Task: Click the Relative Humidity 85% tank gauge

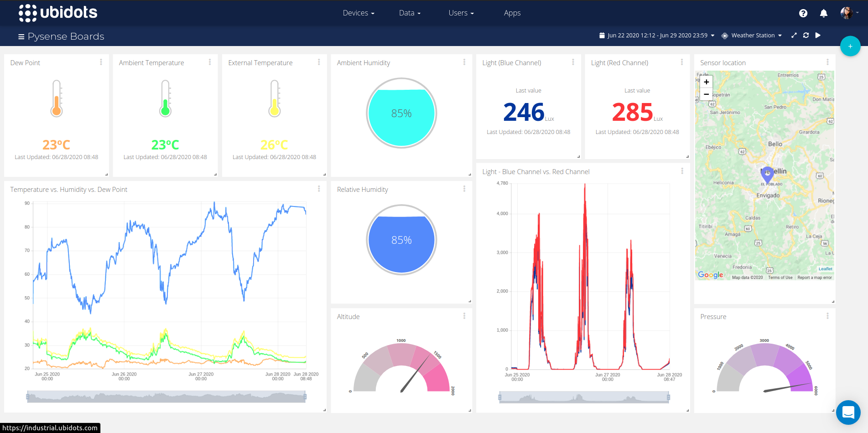Action: coord(401,240)
